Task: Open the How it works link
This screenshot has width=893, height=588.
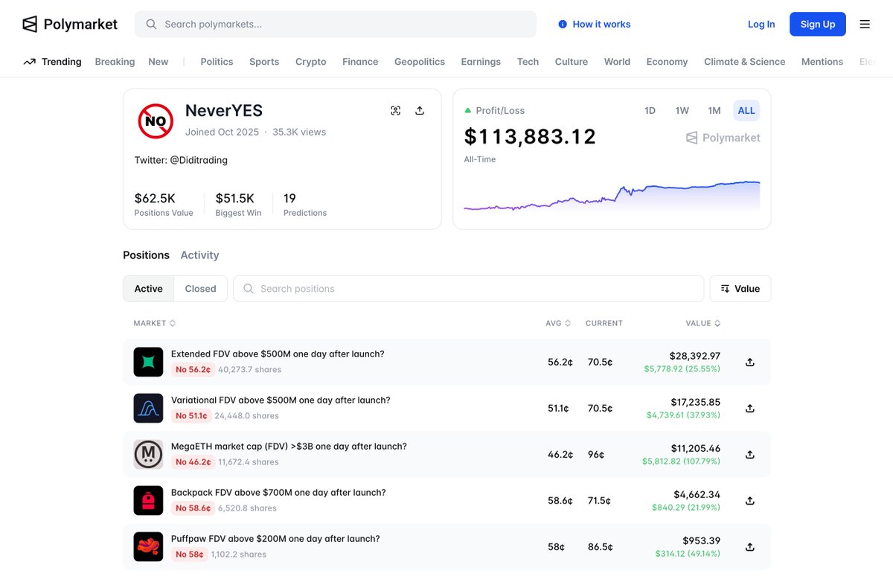Action: coord(595,25)
